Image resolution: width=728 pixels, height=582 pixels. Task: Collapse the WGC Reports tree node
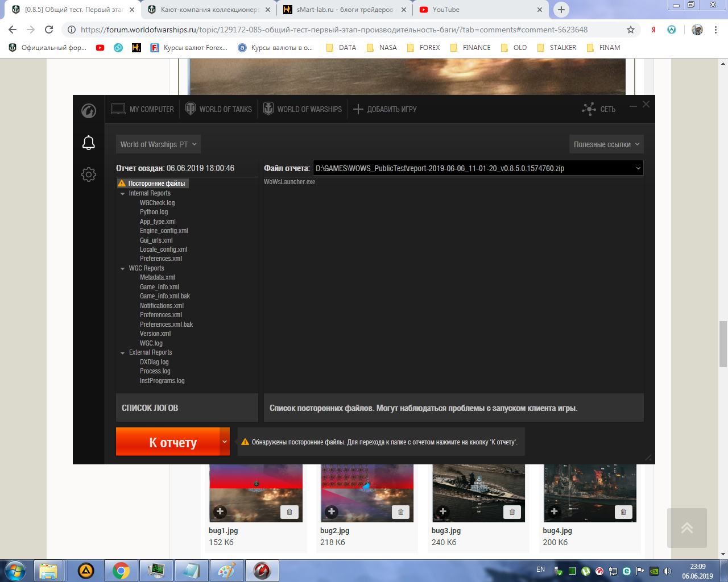(x=122, y=269)
